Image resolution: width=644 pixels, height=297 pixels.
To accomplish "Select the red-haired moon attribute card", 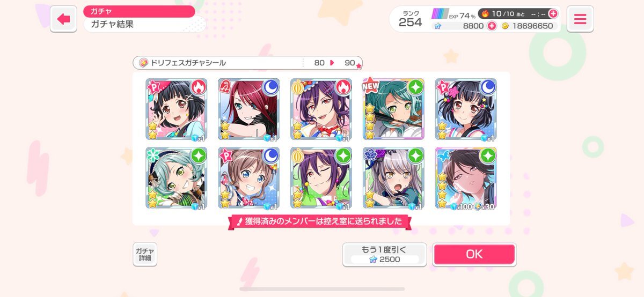I will click(x=249, y=109).
